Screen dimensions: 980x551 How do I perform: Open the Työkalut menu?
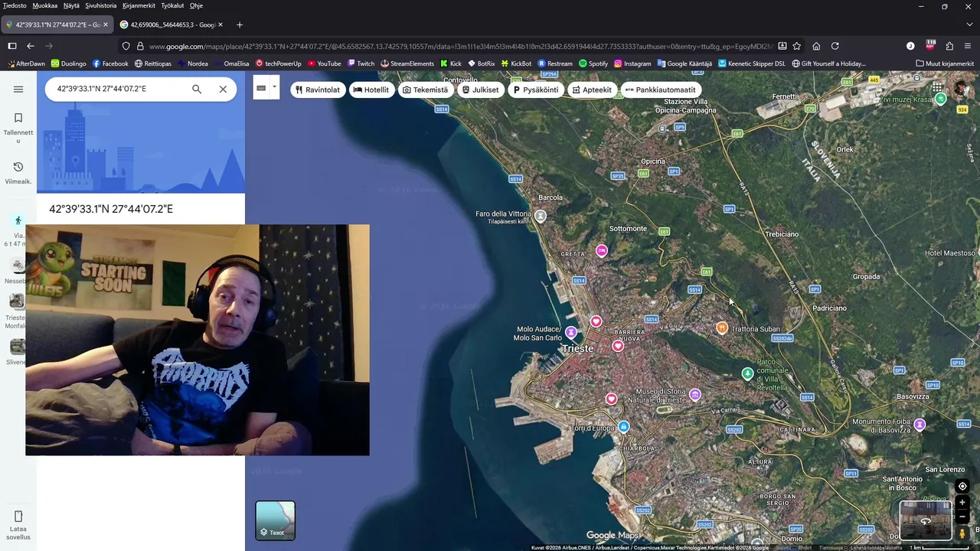(172, 5)
